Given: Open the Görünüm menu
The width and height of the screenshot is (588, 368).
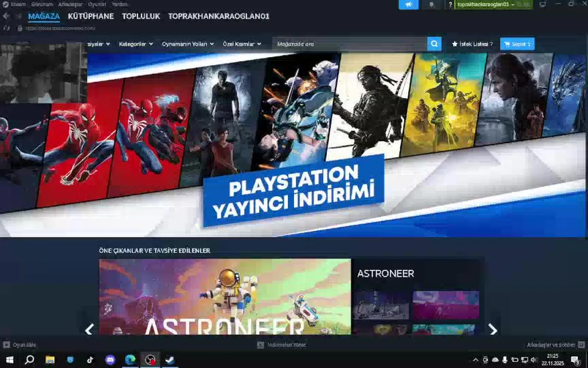Looking at the screenshot, I should (x=42, y=4).
